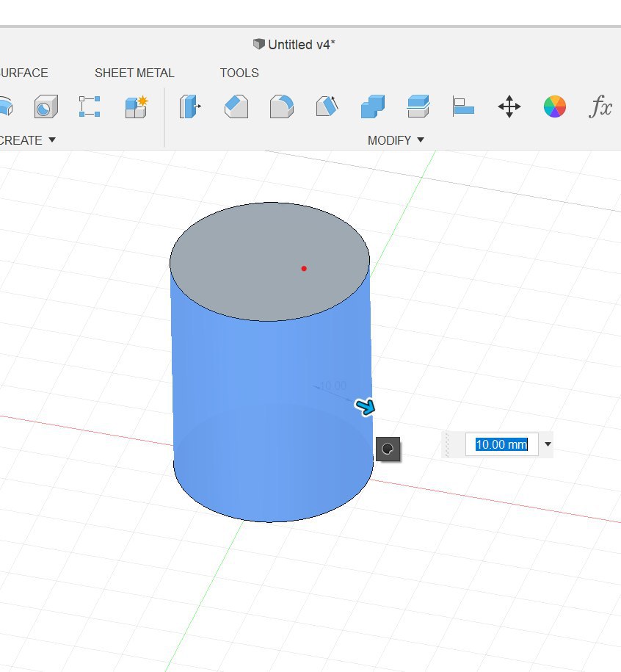This screenshot has width=621, height=672.
Task: Expand the MODIFY dropdown menu
Action: [x=396, y=140]
